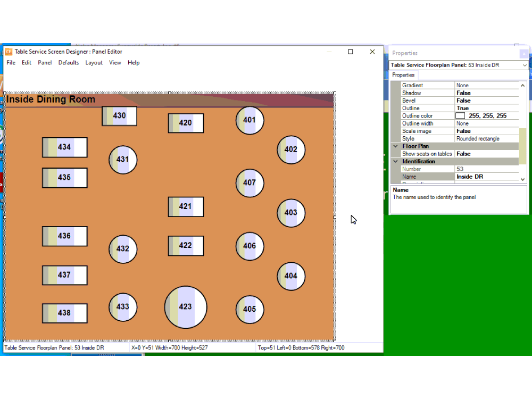Screen dimensions: 532x399
Task: Click the Outline color property label
Action: coord(417,115)
